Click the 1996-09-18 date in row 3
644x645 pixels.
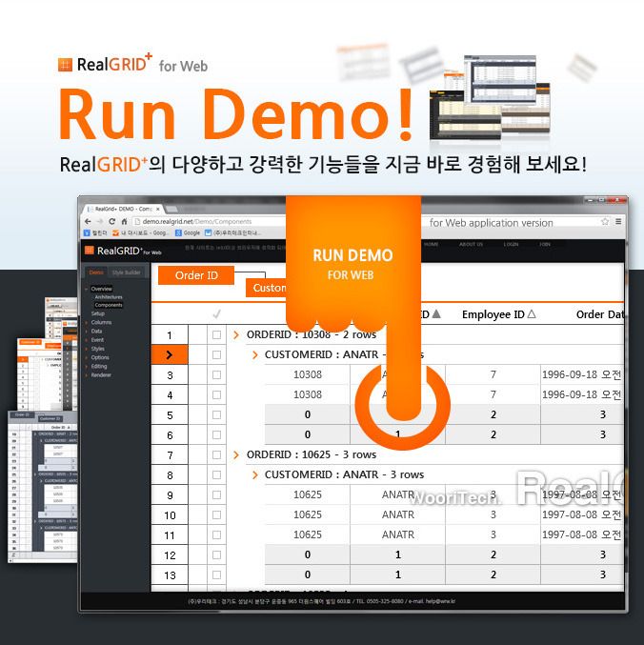(x=581, y=374)
